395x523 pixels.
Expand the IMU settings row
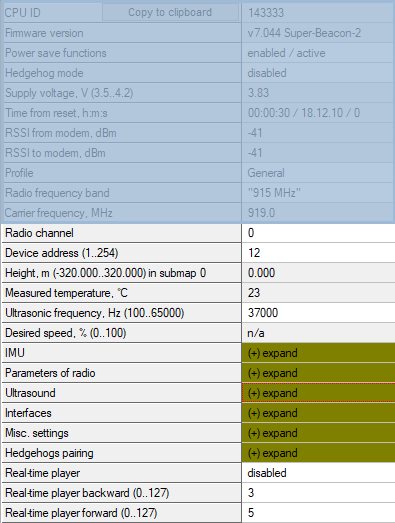318,353
